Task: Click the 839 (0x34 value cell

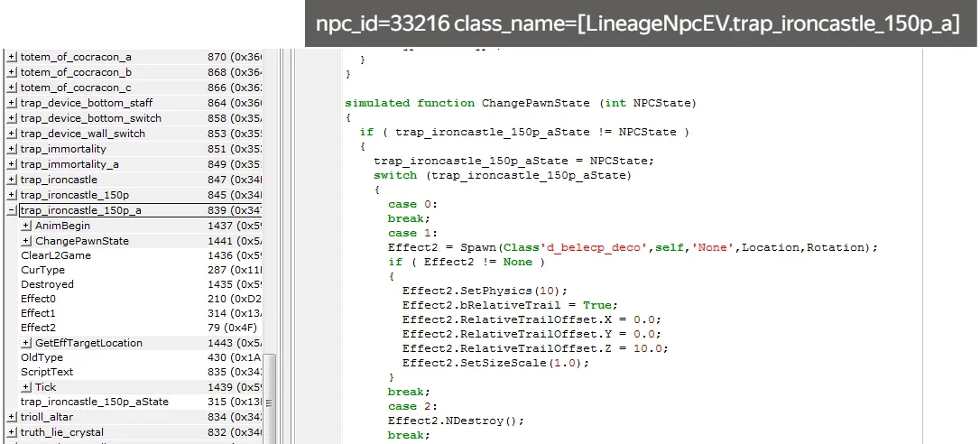Action: 235,210
